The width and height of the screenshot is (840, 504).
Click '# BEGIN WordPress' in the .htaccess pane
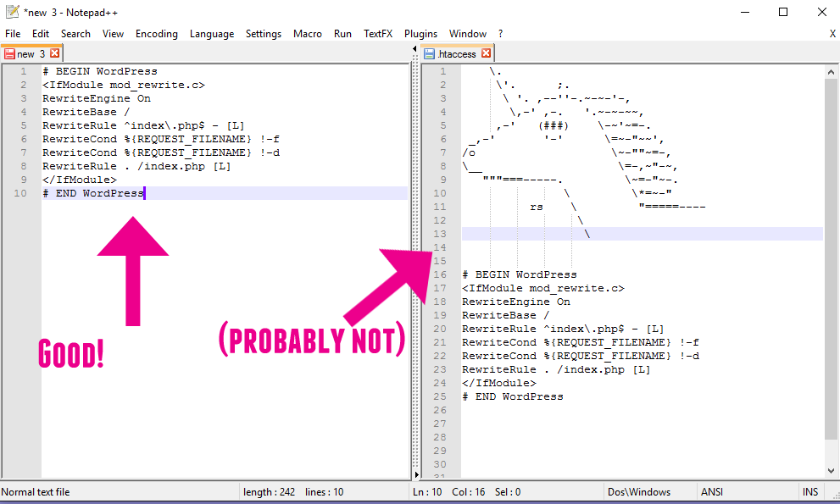[519, 274]
